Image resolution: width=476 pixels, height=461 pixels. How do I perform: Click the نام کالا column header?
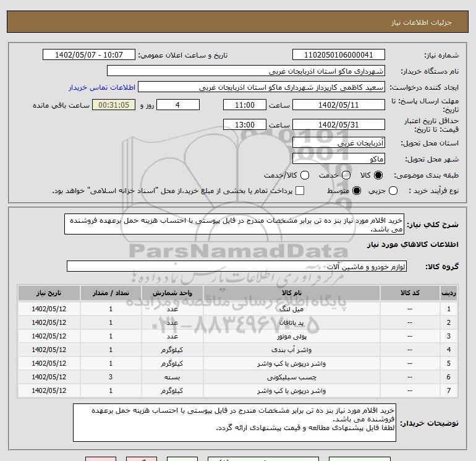point(291,293)
